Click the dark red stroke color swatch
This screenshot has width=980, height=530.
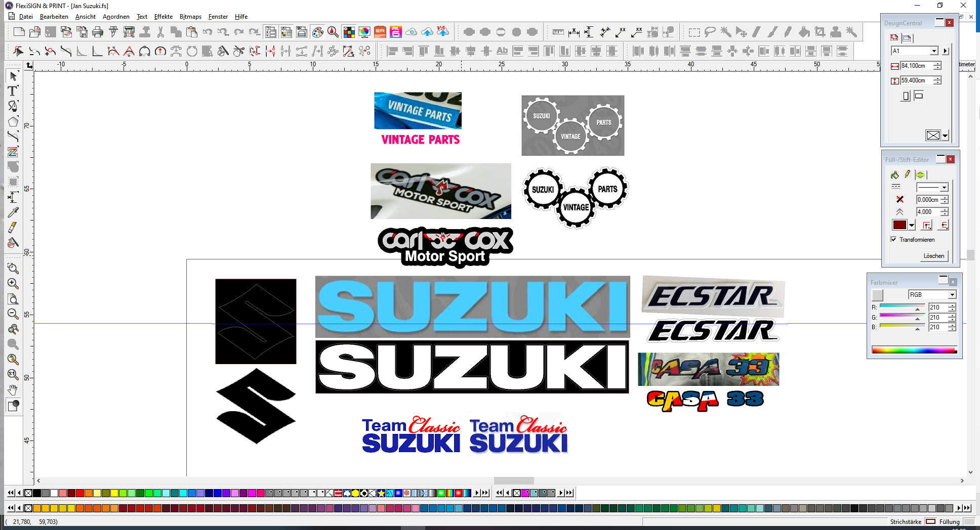click(900, 225)
